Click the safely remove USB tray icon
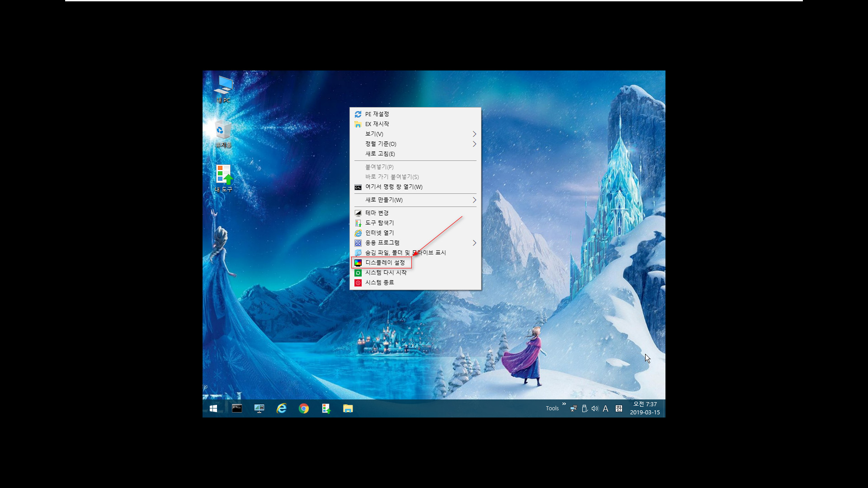 coord(584,408)
